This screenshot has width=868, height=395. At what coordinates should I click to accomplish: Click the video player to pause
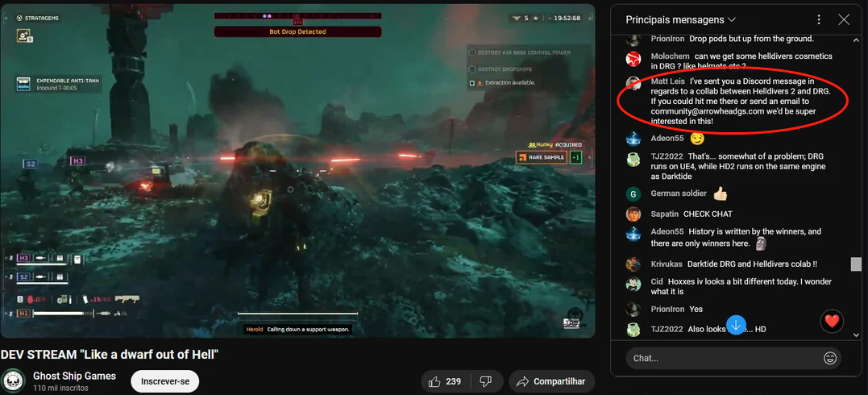tap(297, 171)
